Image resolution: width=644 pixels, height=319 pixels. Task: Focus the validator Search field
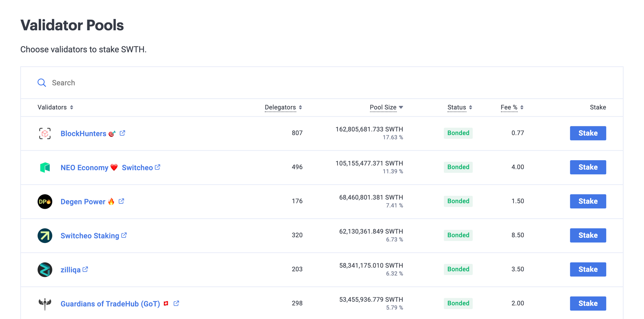pyautogui.click(x=322, y=83)
